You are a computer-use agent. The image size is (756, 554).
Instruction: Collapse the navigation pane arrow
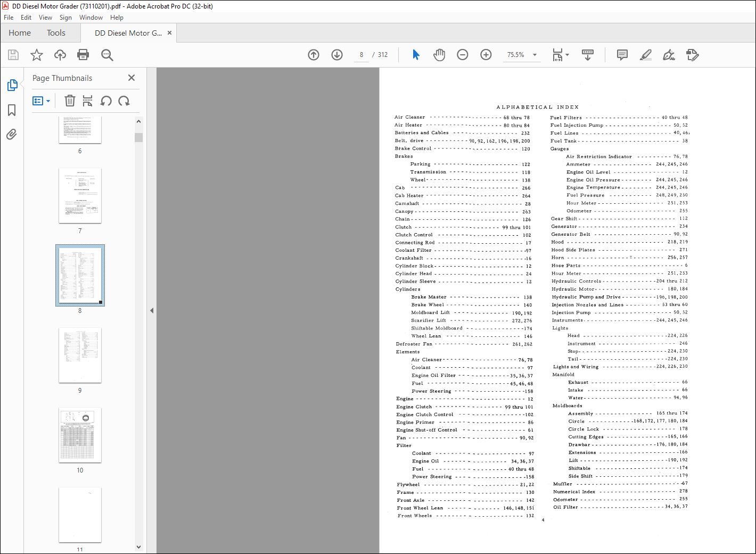tap(152, 310)
